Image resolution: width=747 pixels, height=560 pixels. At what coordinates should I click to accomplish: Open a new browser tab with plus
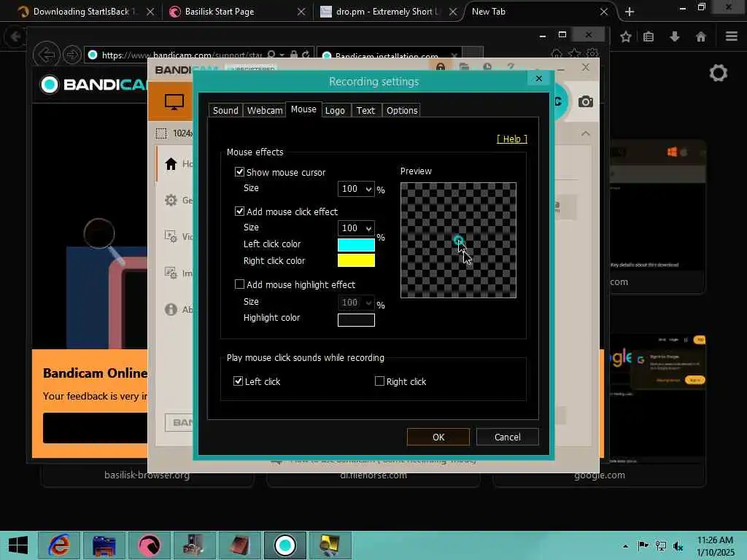pos(630,12)
